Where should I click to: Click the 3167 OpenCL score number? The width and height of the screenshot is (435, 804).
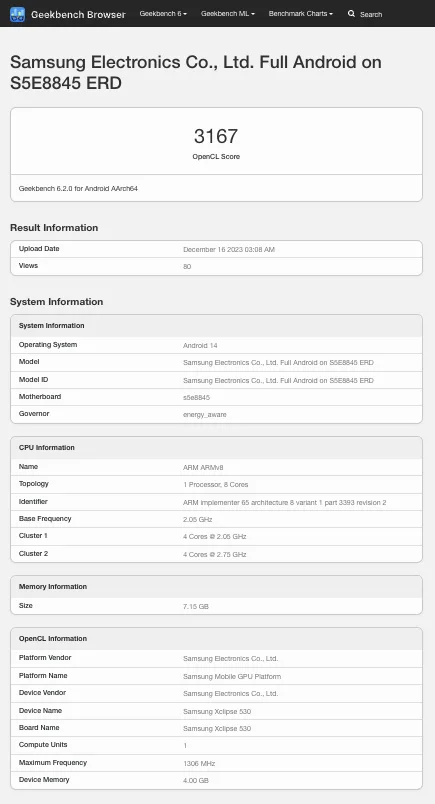tap(216, 136)
